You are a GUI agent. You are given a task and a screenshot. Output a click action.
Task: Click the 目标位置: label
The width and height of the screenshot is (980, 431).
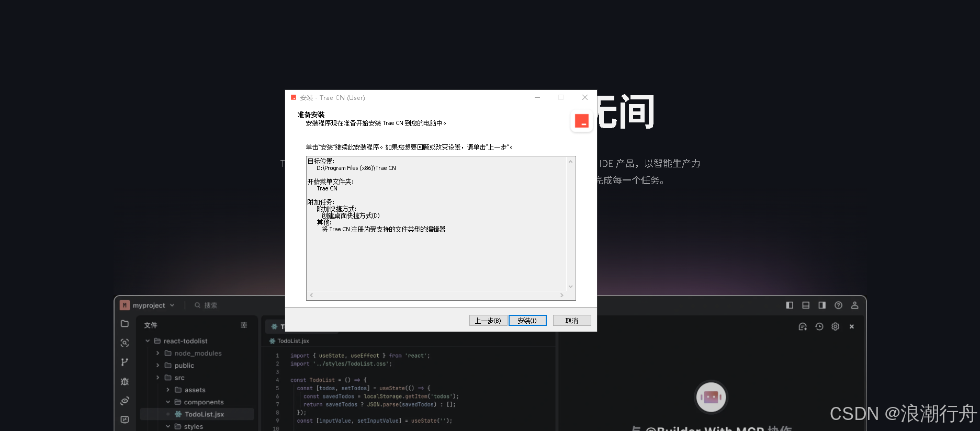tap(321, 161)
